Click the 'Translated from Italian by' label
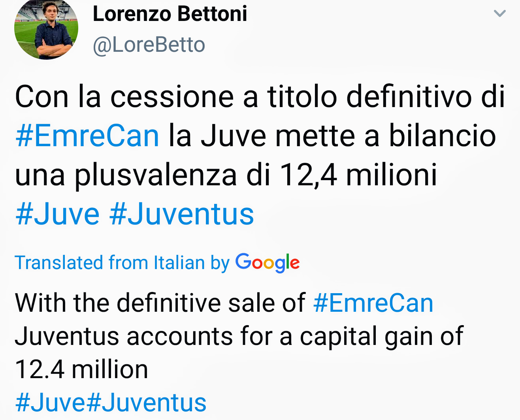Image resolution: width=520 pixels, height=420 pixels. 122,263
